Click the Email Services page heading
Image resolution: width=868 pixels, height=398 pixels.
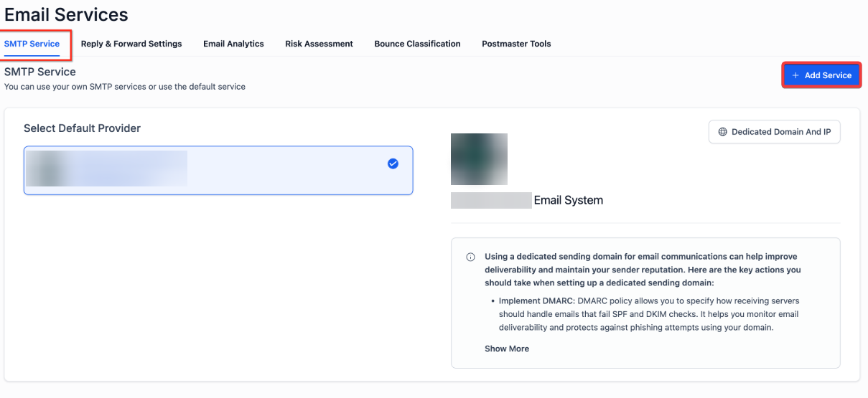tap(66, 14)
